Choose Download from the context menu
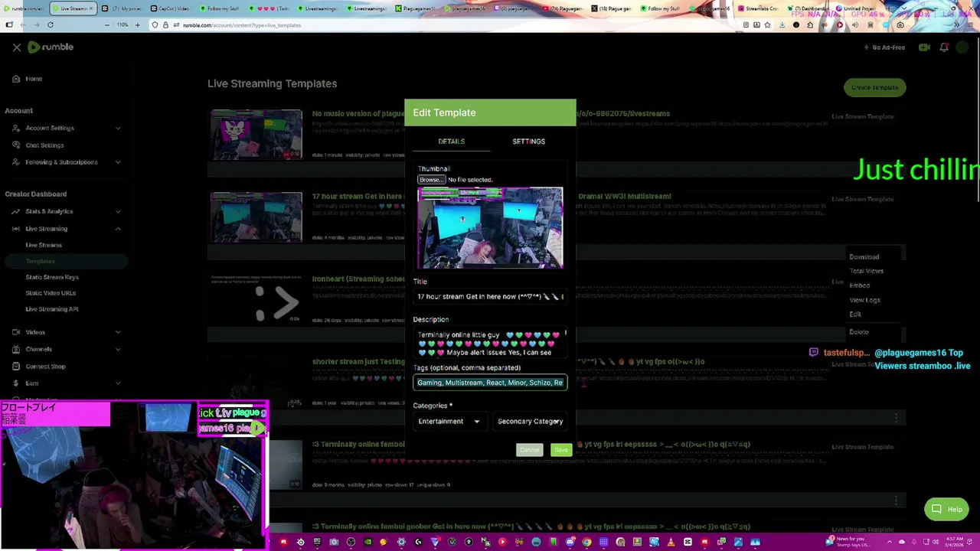 (864, 257)
